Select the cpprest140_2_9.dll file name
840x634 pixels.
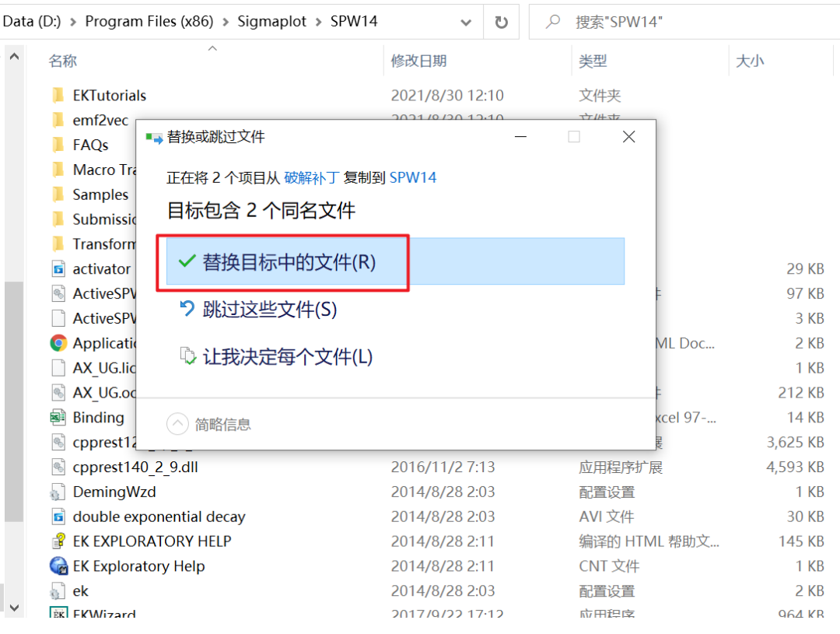(135, 467)
